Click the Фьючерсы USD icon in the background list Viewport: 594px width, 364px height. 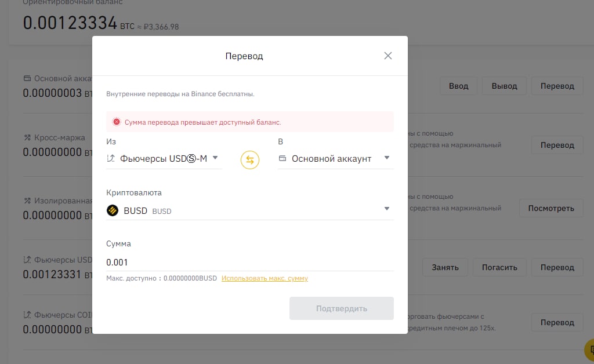[27, 260]
